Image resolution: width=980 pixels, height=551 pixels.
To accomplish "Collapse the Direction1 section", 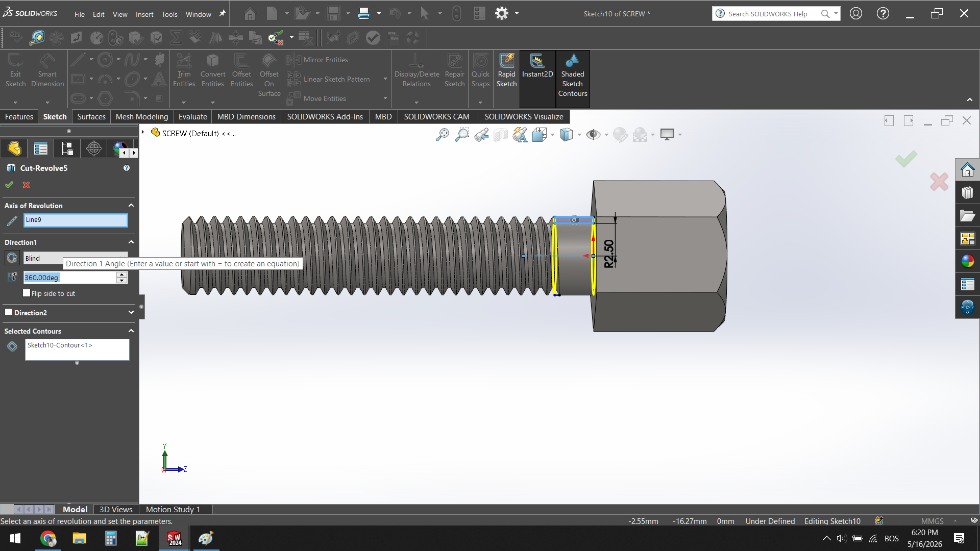I will [131, 242].
